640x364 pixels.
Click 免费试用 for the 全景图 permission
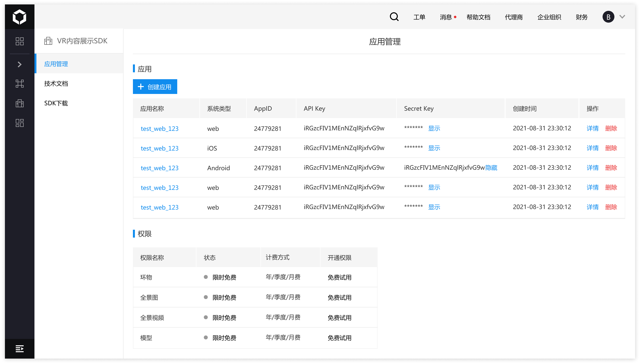coord(339,298)
